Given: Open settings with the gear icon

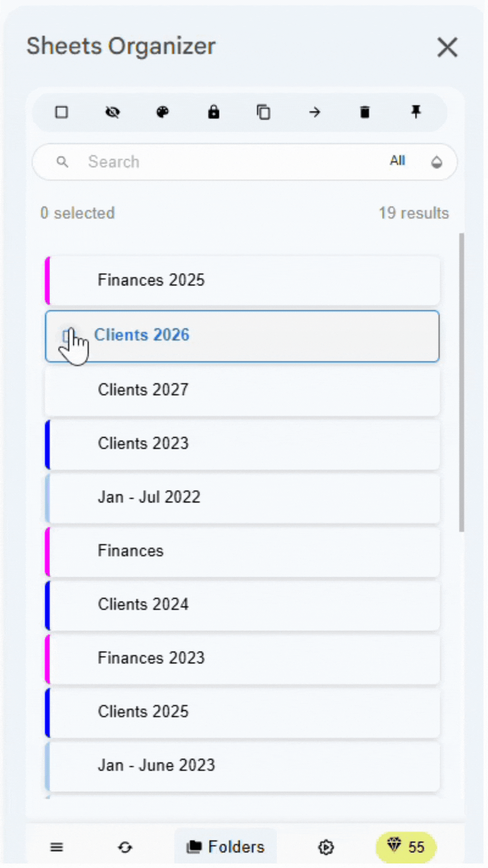Looking at the screenshot, I should pyautogui.click(x=326, y=848).
